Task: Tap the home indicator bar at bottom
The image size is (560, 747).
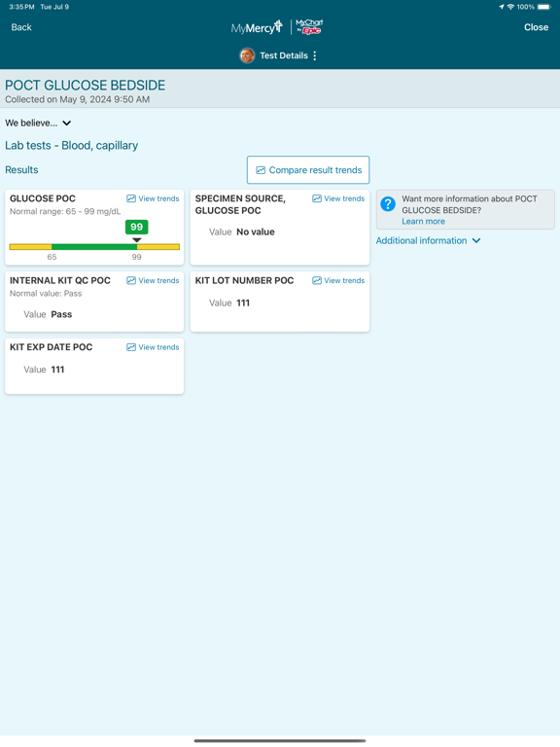Action: (x=280, y=741)
